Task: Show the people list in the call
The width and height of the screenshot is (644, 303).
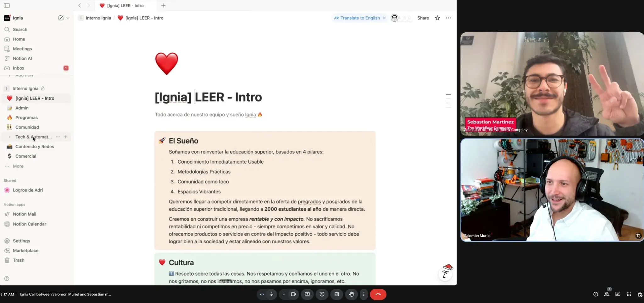Action: point(607,294)
